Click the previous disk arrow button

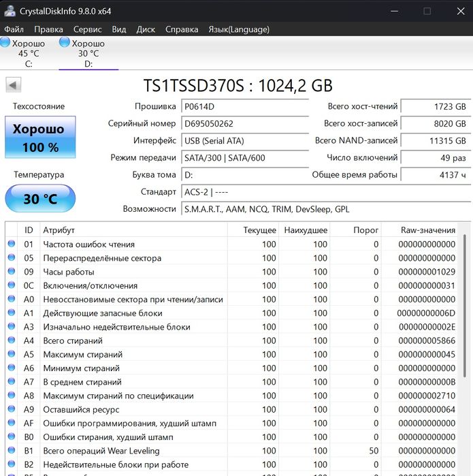click(14, 85)
